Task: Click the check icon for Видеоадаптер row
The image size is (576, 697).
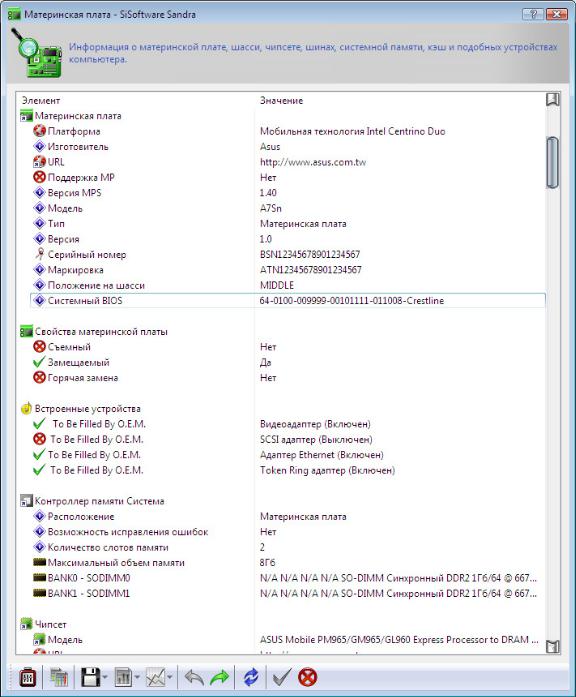Action: [x=40, y=424]
